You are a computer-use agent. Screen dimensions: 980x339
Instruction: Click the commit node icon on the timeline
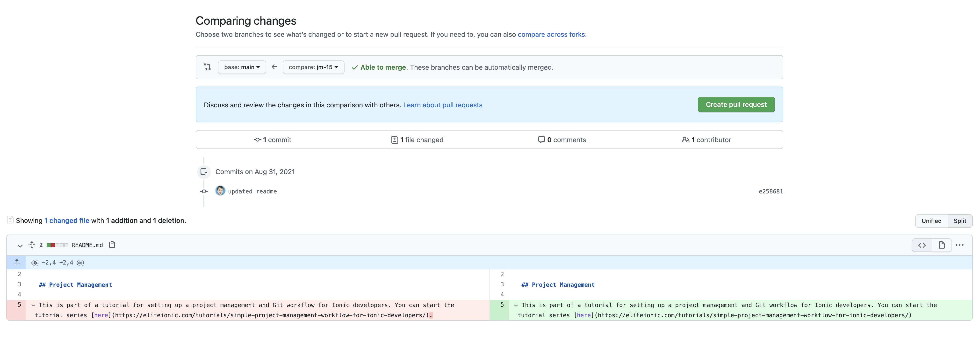(204, 191)
